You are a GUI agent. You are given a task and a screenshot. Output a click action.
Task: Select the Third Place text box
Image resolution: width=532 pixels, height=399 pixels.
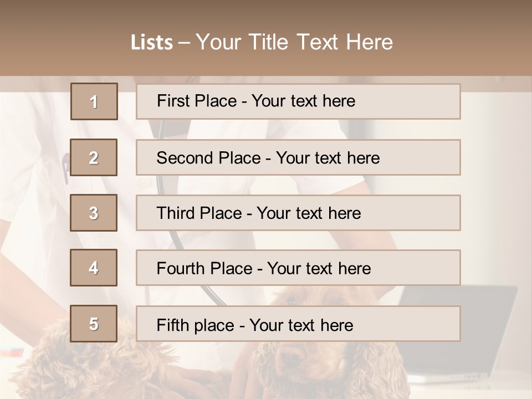click(298, 213)
